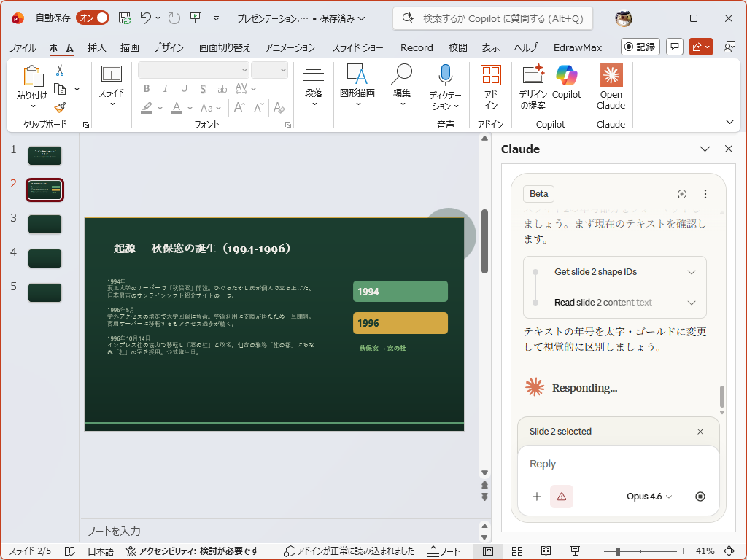The height and width of the screenshot is (560, 747).
Task: Toggle bold formatting in the font group
Action: click(146, 88)
